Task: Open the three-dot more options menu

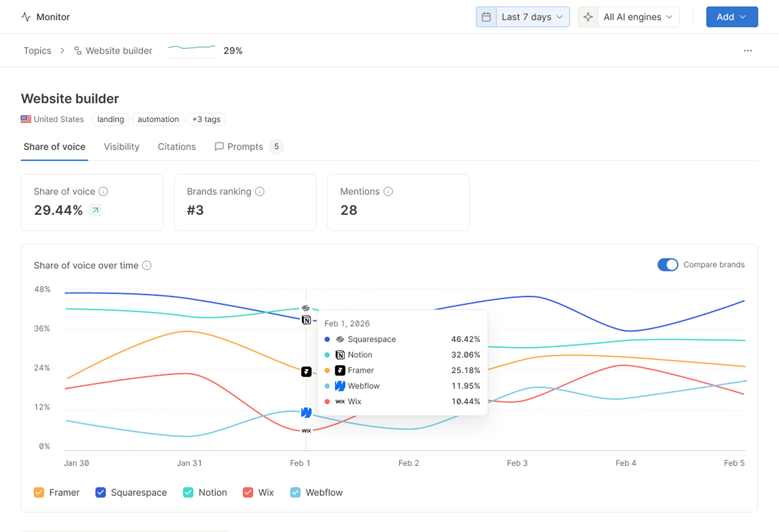Action: point(748,51)
